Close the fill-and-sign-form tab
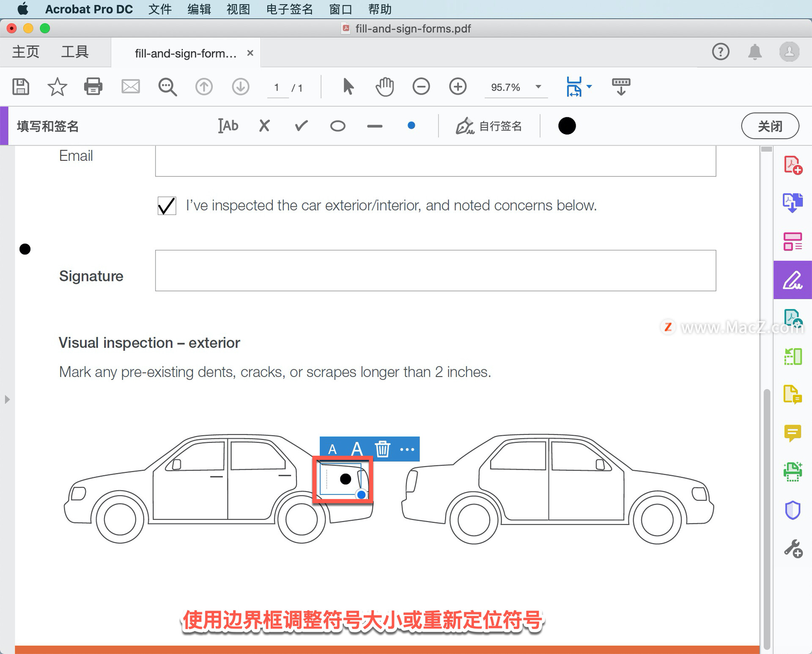The image size is (812, 654). 250,53
